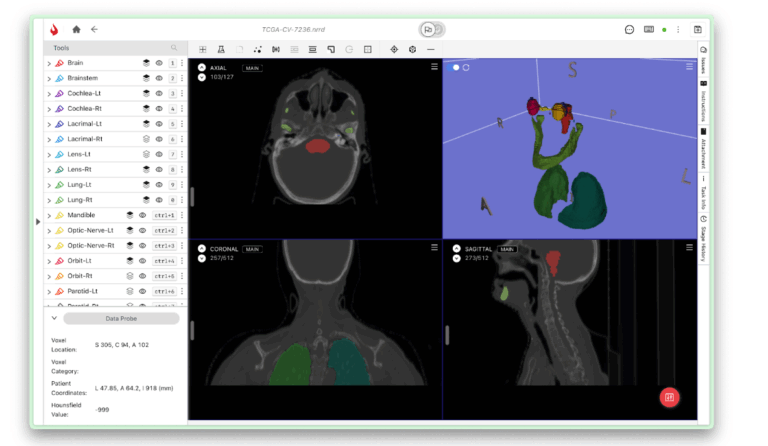768x446 pixels.
Task: Hide the Orbit-Lt segment
Action: (143, 261)
